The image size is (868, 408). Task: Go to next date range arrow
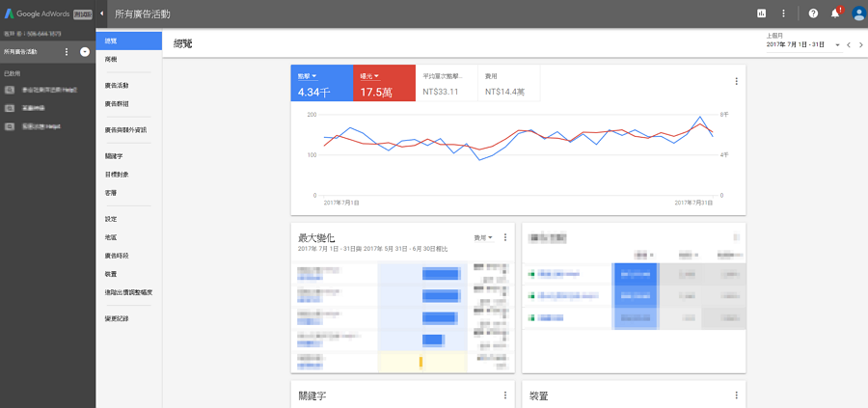coord(861,44)
